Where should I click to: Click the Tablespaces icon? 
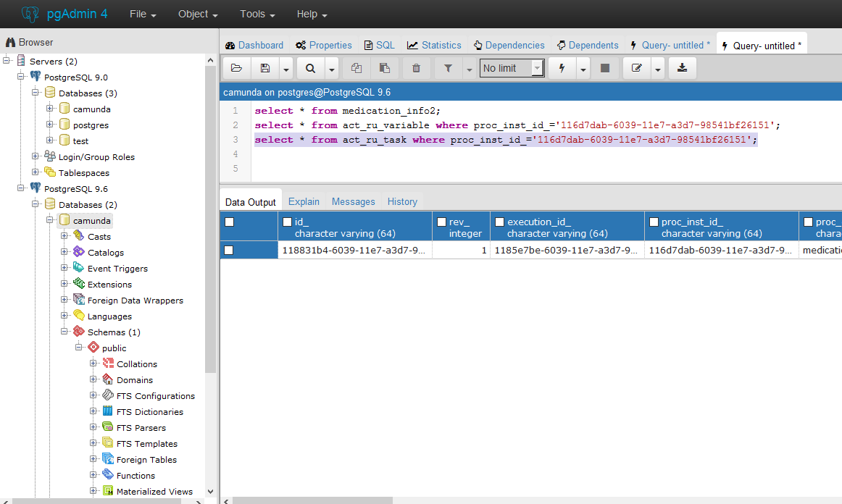click(50, 172)
